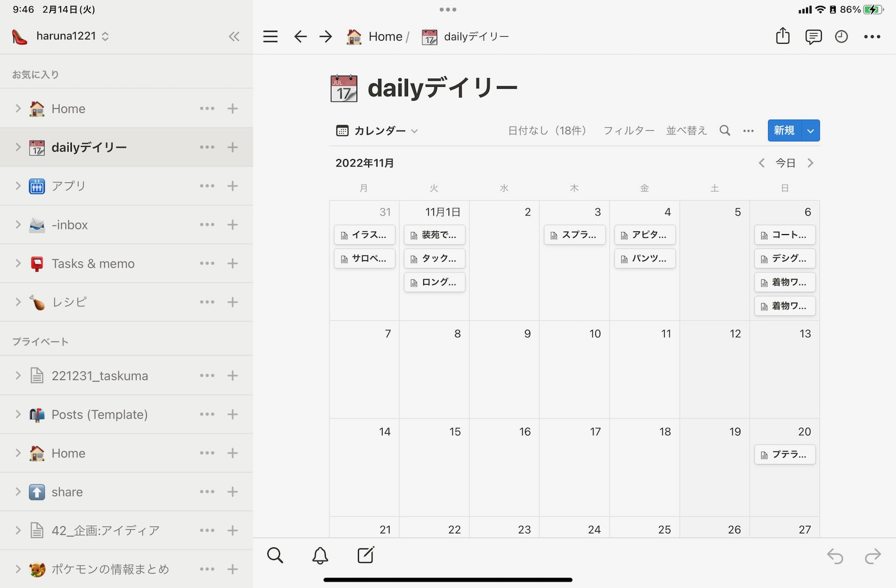Open the 並べ替え sort option
Screen dimensions: 896x588
click(686, 131)
